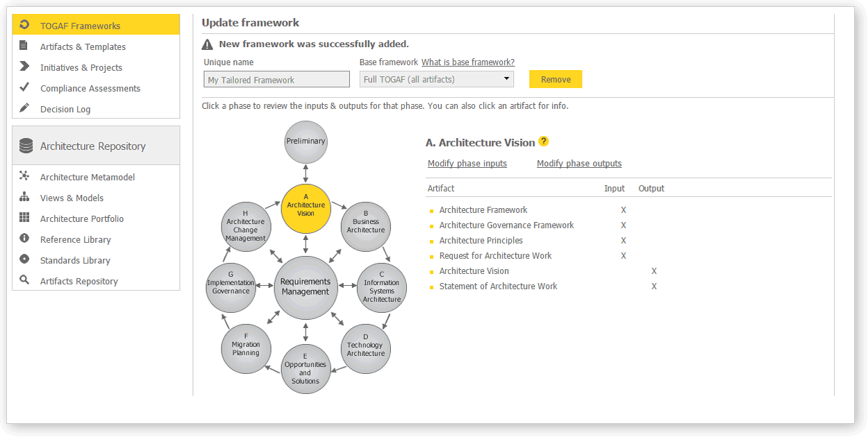
Task: Open the Base framework dropdown
Action: pyautogui.click(x=436, y=79)
